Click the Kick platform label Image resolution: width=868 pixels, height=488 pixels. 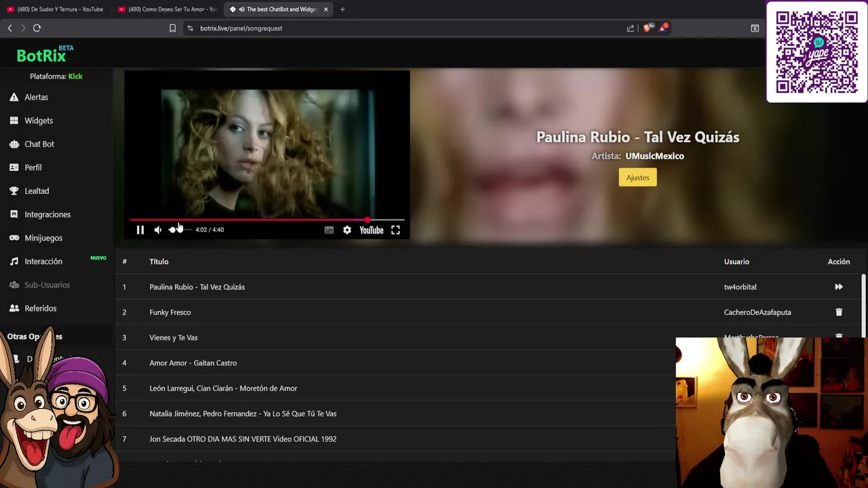(x=75, y=77)
